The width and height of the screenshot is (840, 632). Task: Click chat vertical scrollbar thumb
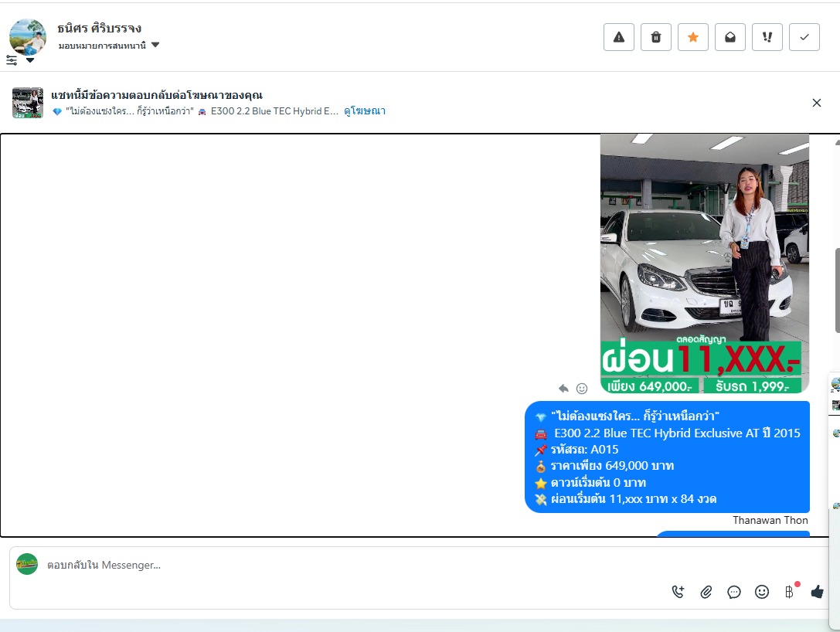pyautogui.click(x=837, y=291)
